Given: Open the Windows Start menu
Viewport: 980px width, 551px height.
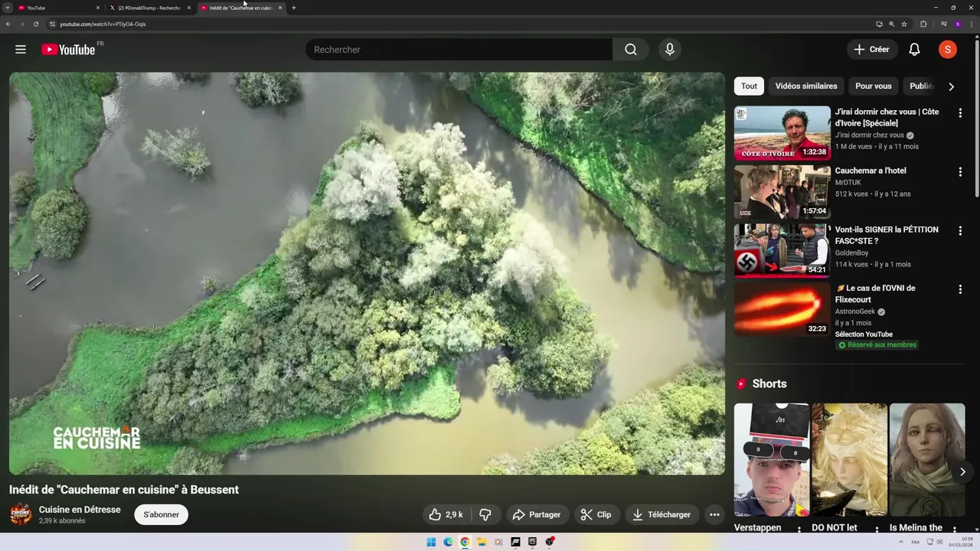Looking at the screenshot, I should point(431,542).
